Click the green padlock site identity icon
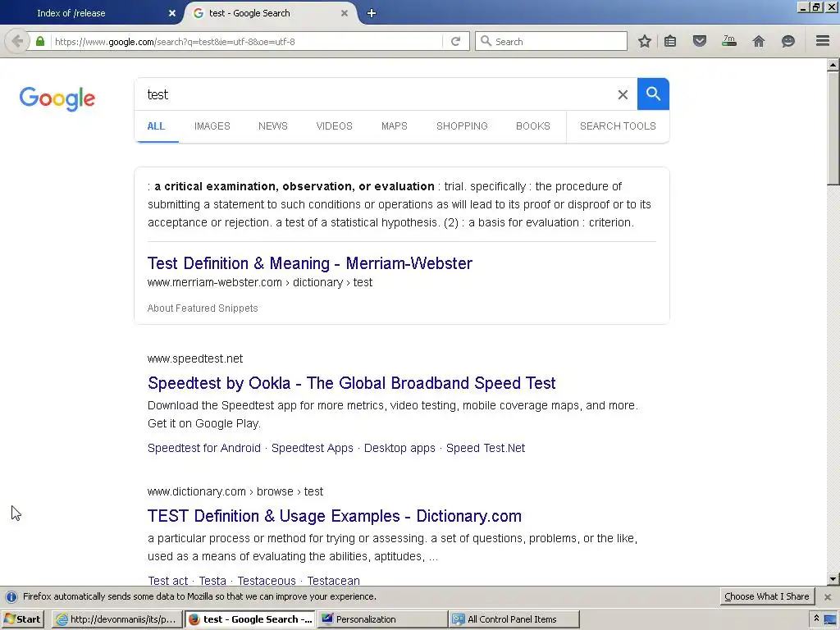The width and height of the screenshot is (840, 630). 40,41
